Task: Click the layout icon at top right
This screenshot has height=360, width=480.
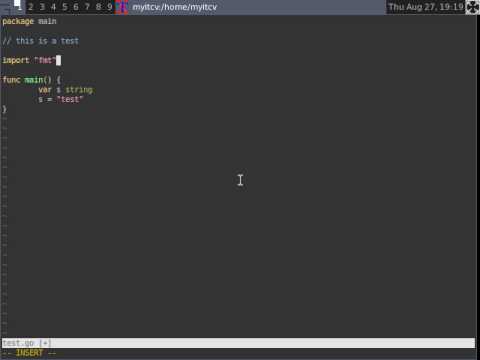Action: (472, 7)
